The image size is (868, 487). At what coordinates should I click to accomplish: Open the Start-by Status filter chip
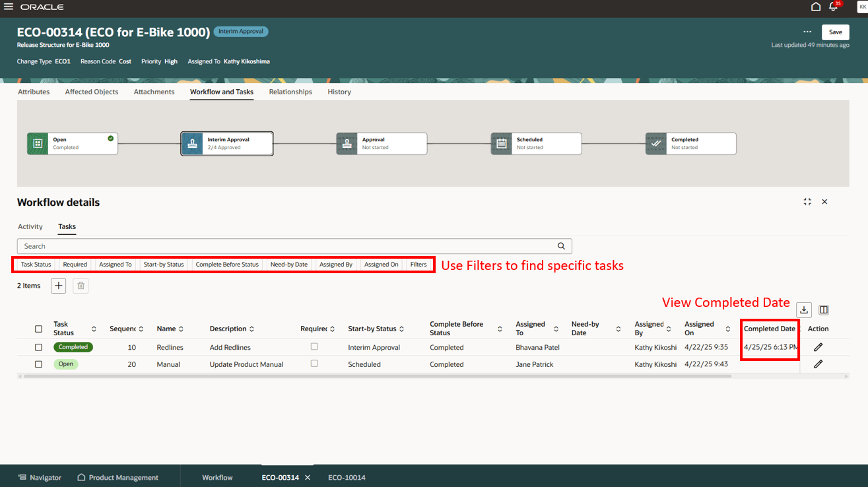164,265
